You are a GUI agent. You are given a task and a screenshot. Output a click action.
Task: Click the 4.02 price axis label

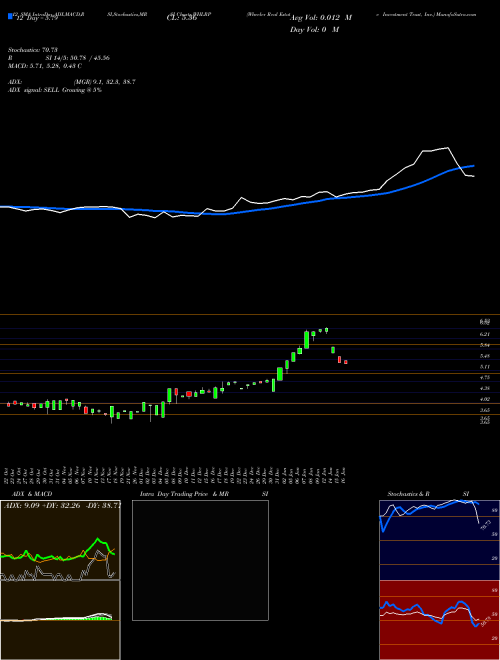pyautogui.click(x=484, y=399)
